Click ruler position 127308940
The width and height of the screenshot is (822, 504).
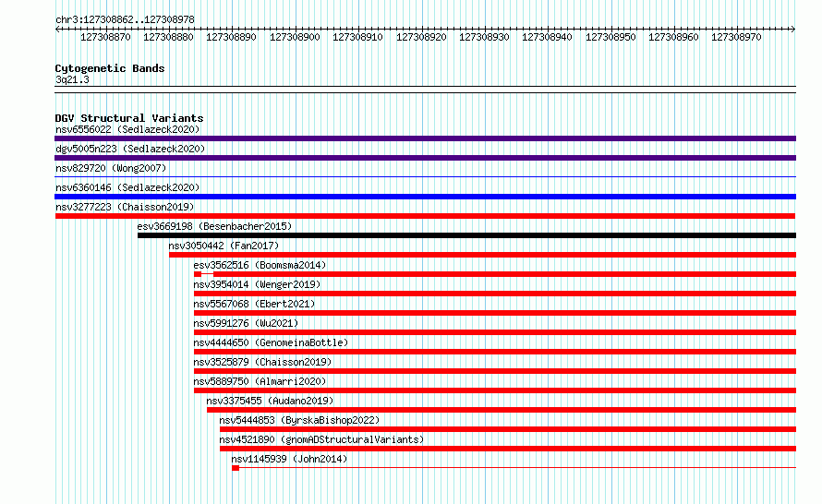coord(547,37)
